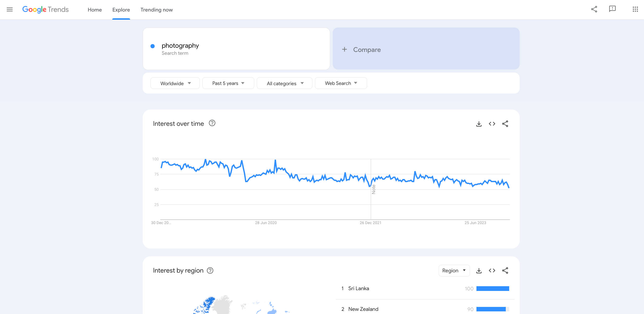This screenshot has height=314, width=644.
Task: Download Interest over time CSV
Action: click(479, 124)
